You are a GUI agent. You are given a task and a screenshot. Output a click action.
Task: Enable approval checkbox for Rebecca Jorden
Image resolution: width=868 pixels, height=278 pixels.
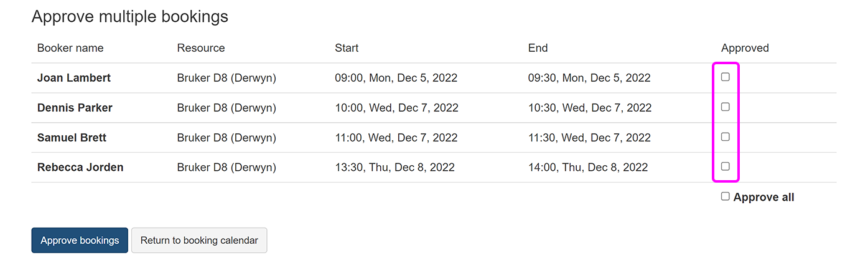coord(725,166)
